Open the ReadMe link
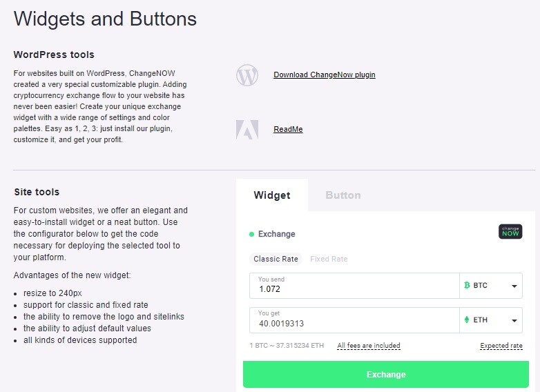Image resolution: width=540 pixels, height=392 pixels. [288, 130]
